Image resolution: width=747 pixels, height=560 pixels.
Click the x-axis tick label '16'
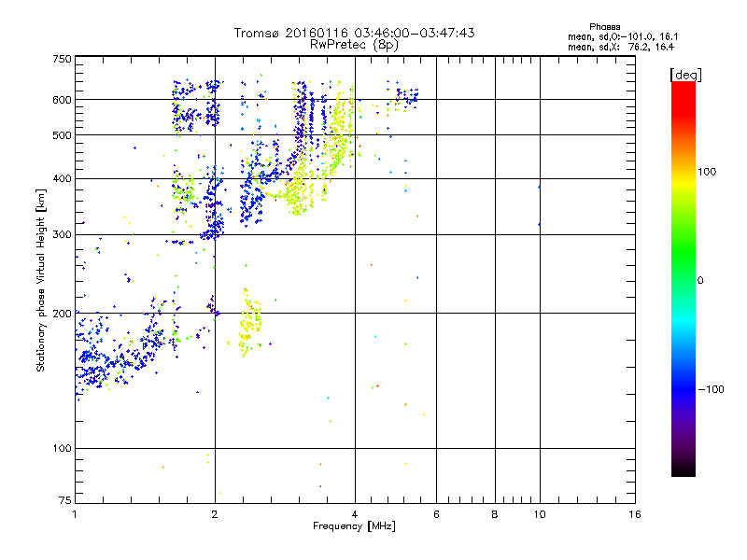point(635,514)
